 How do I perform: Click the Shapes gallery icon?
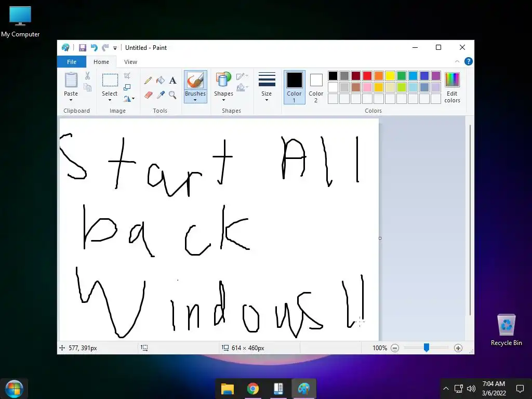[x=223, y=80]
